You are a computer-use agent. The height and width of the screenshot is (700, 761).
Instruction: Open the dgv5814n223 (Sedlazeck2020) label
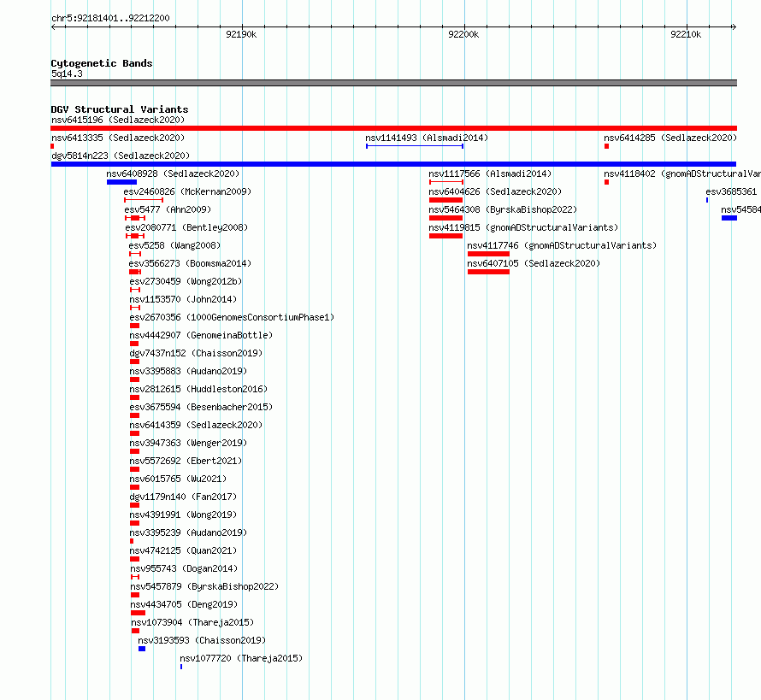[121, 156]
